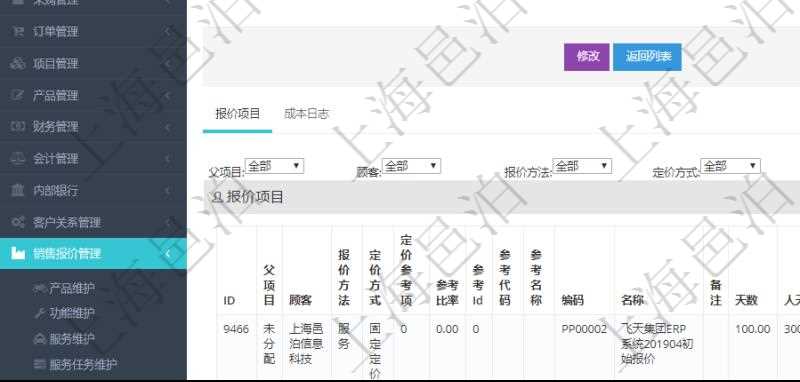800x382 pixels.
Task: Click the 客户关系管理 gears icon
Action: tap(18, 222)
